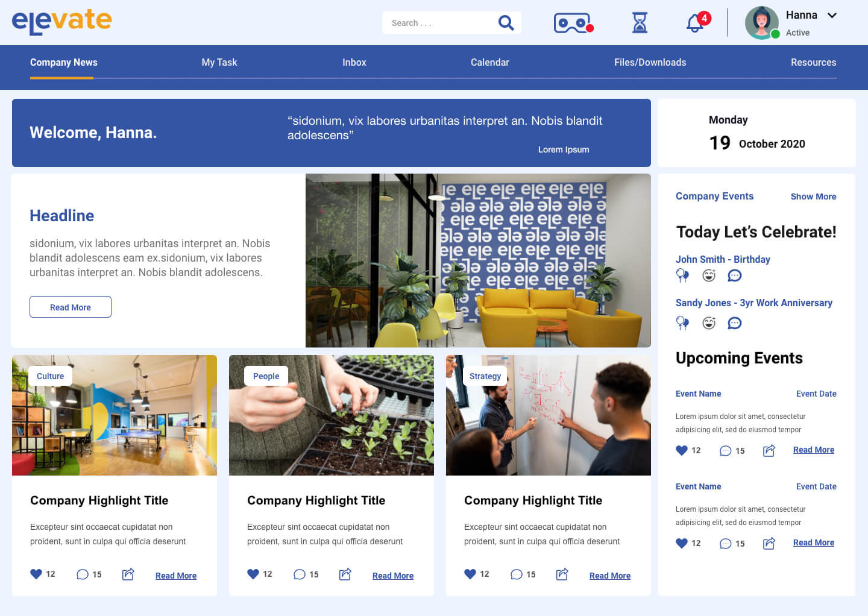The height and width of the screenshot is (616, 868).
Task: Open the VR headset icon
Action: (573, 23)
